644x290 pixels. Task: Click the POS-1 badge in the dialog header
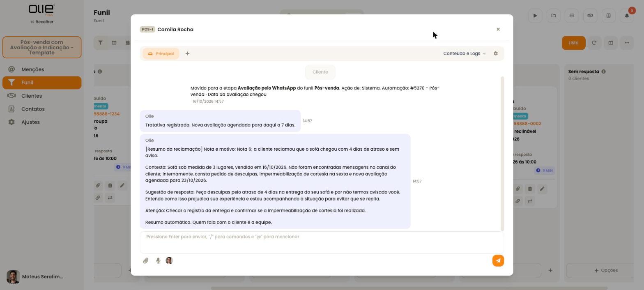pyautogui.click(x=147, y=30)
